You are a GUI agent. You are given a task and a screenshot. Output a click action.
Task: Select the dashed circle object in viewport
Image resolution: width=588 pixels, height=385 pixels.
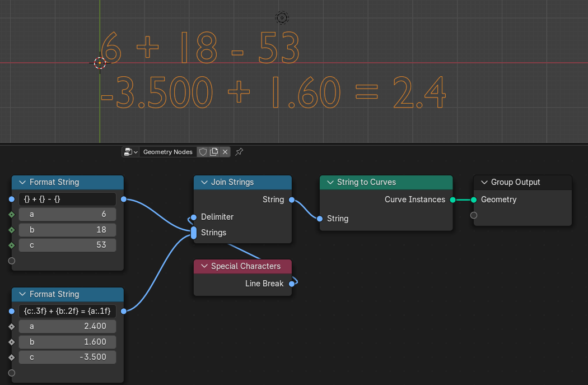(282, 17)
